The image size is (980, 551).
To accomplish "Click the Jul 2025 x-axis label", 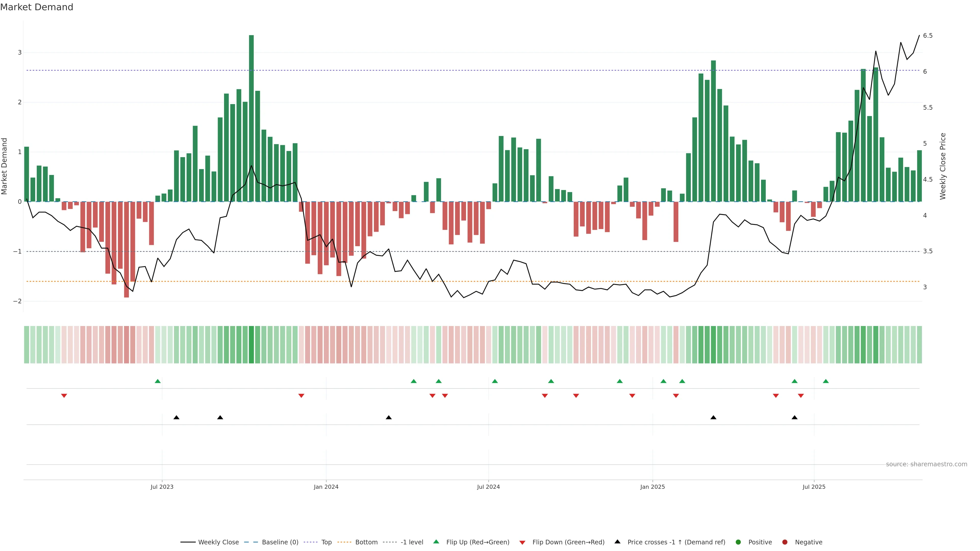I will coord(814,487).
